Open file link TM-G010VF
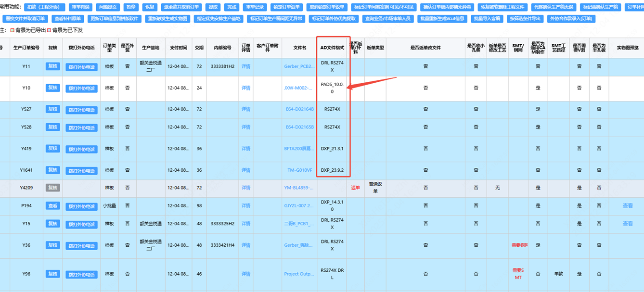Image resolution: width=644 pixels, height=292 pixels. [300, 170]
